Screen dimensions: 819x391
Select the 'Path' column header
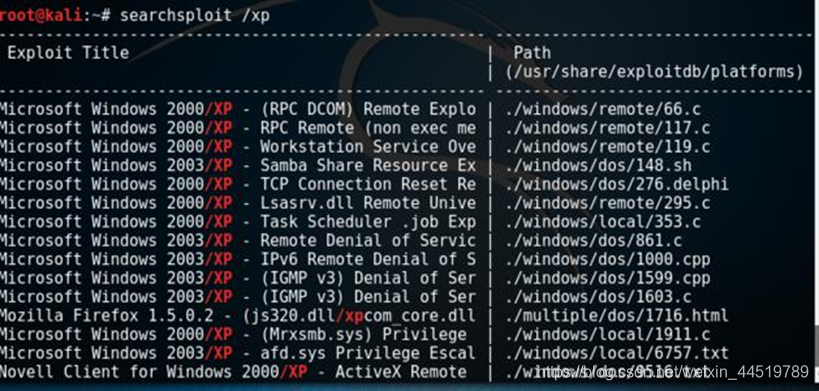click(x=532, y=53)
